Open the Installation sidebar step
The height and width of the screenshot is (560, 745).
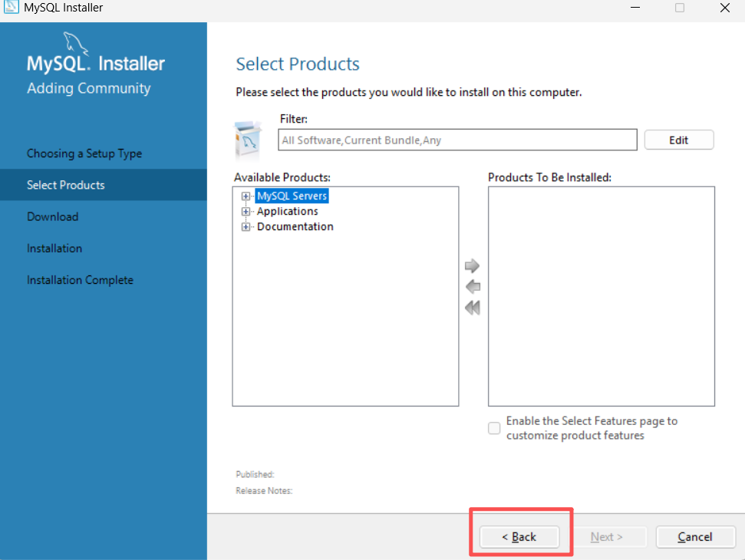(54, 249)
